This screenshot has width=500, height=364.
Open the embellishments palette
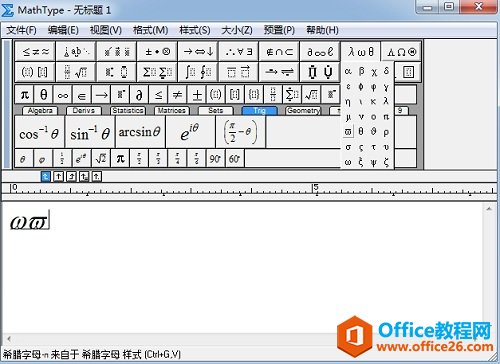tap(117, 52)
